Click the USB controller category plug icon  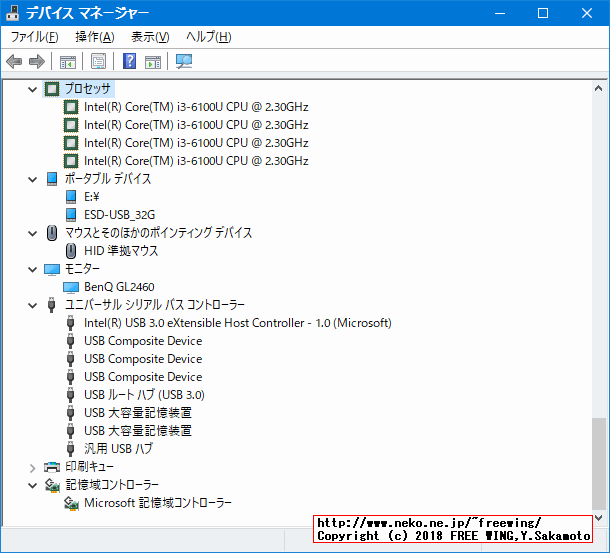pos(51,305)
